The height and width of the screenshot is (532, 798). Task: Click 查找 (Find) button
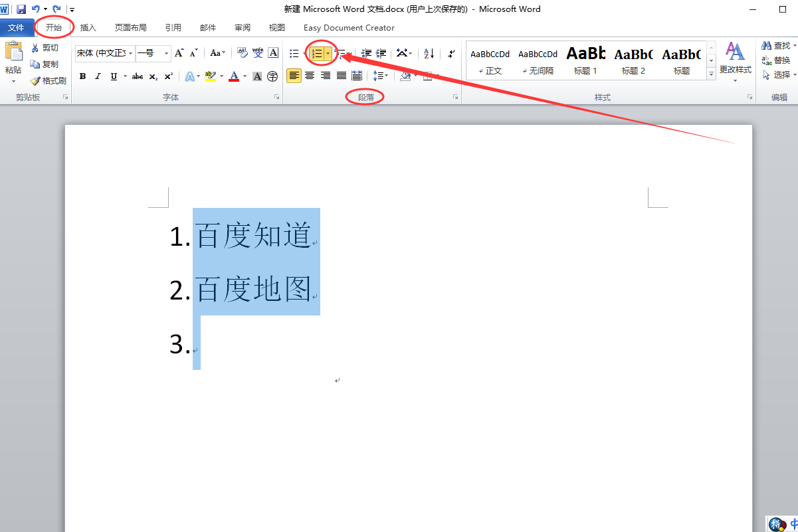[x=777, y=46]
